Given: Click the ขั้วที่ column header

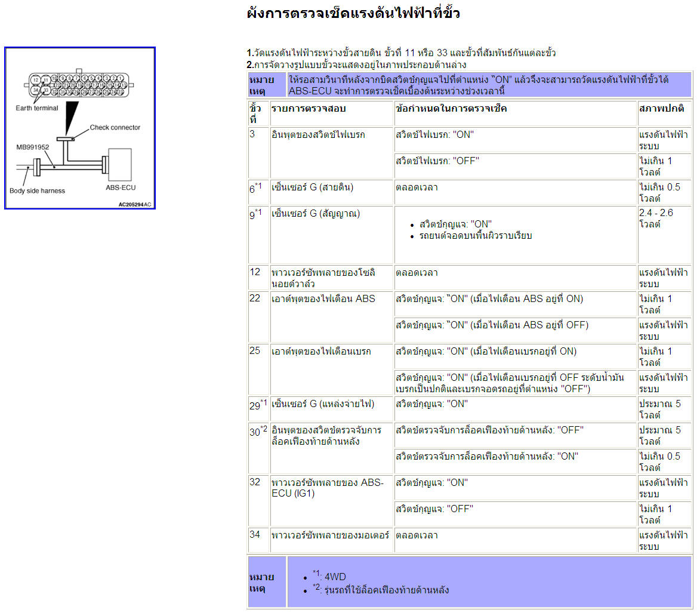Looking at the screenshot, I should (x=259, y=113).
